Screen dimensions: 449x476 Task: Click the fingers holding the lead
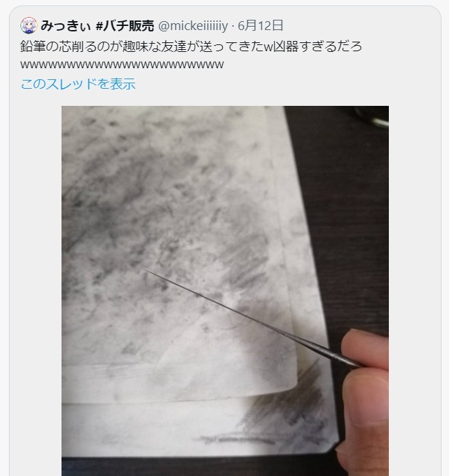pyautogui.click(x=363, y=401)
